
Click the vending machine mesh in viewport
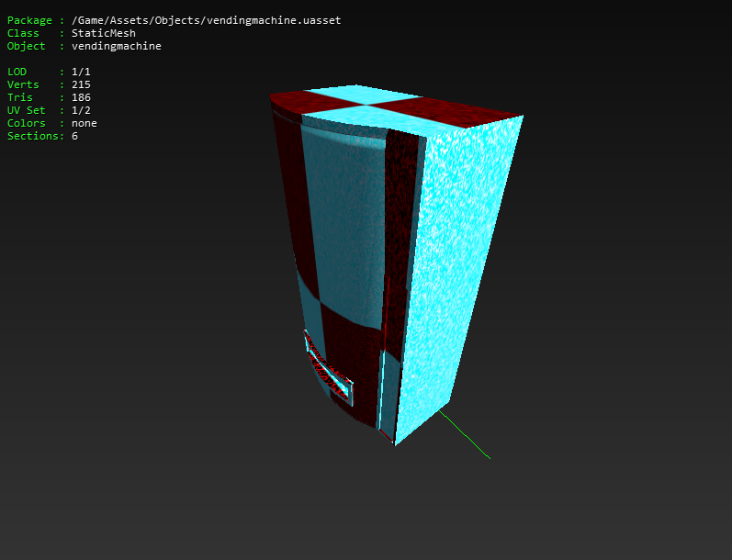[x=397, y=263]
